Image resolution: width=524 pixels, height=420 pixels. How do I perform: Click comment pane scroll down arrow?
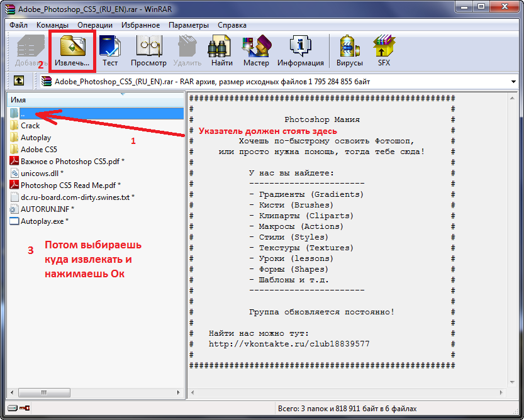[512, 382]
